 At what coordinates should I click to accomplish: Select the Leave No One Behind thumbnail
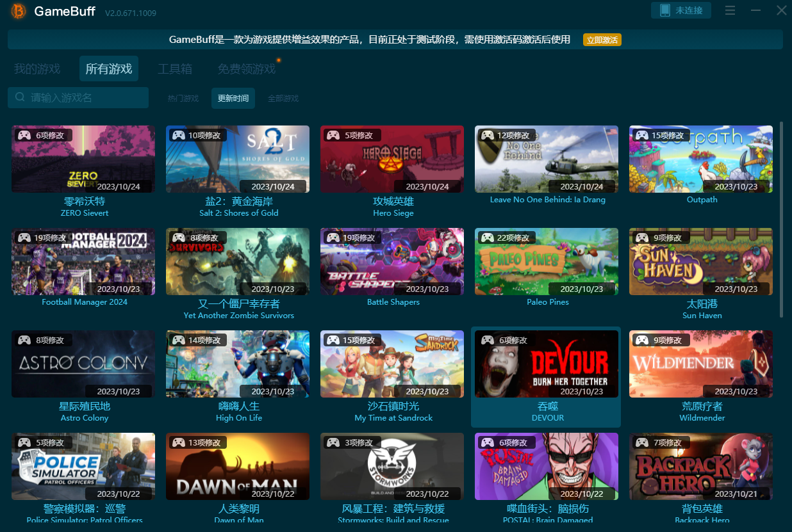pos(547,159)
